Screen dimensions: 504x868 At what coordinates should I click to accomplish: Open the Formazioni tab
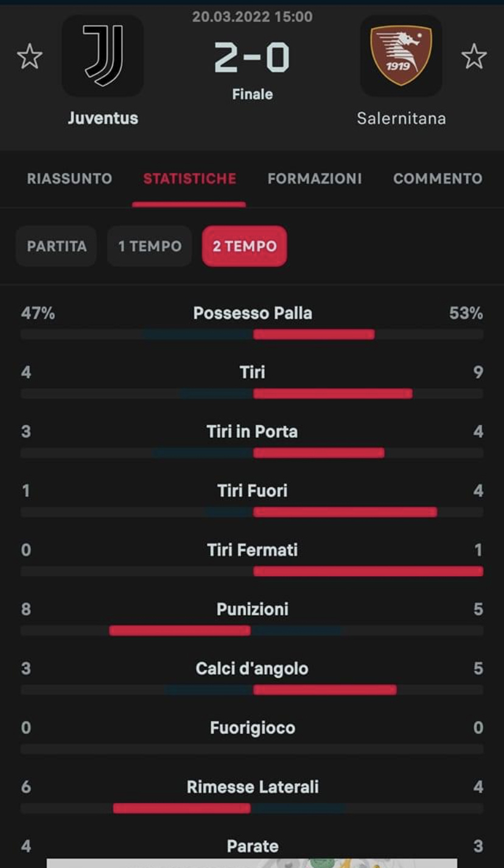pyautogui.click(x=315, y=178)
